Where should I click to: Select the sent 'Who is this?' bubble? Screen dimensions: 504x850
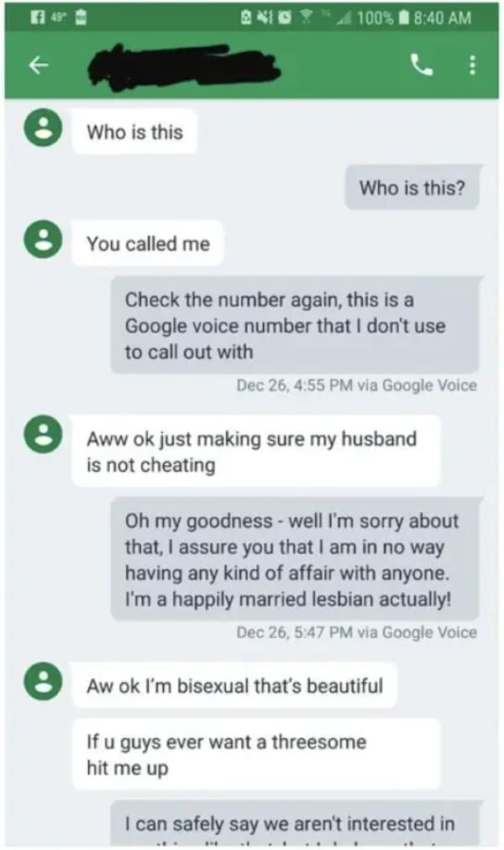point(412,187)
